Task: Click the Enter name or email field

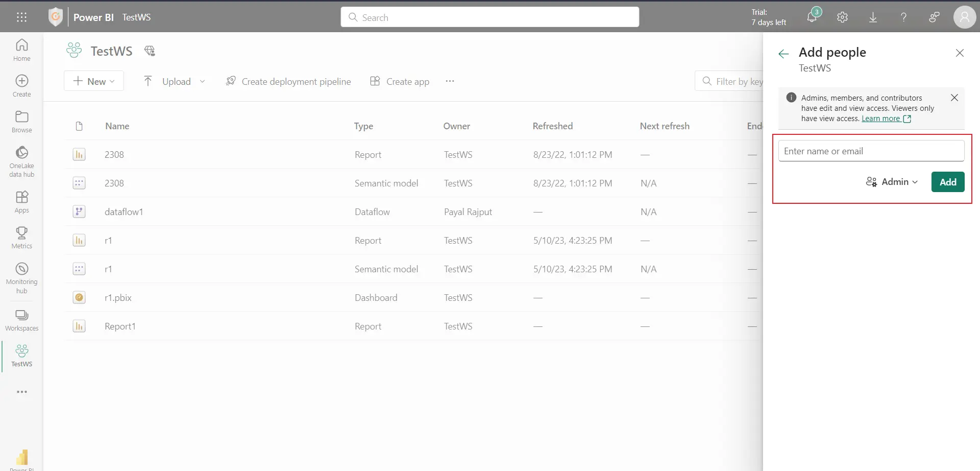Action: click(871, 151)
